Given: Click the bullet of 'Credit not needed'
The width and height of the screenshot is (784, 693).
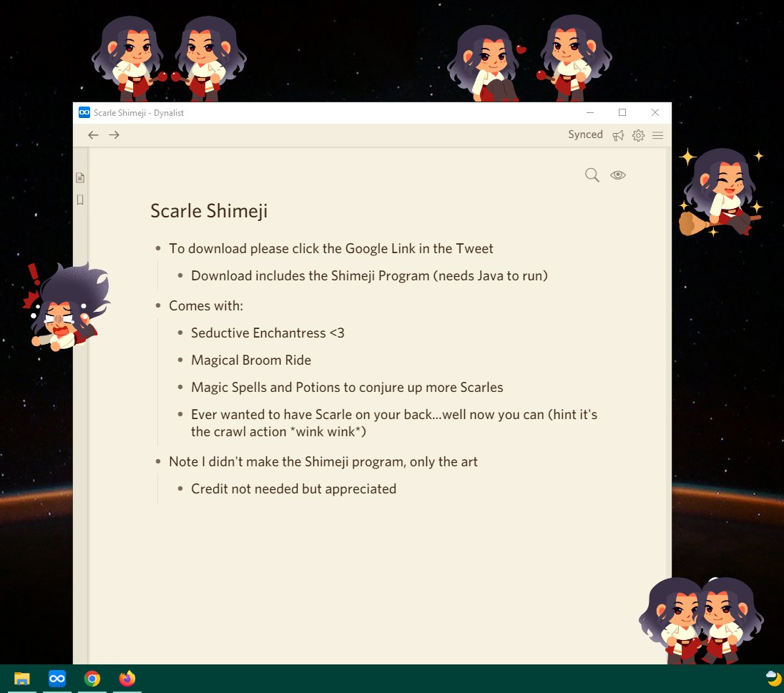Looking at the screenshot, I should pyautogui.click(x=180, y=488).
